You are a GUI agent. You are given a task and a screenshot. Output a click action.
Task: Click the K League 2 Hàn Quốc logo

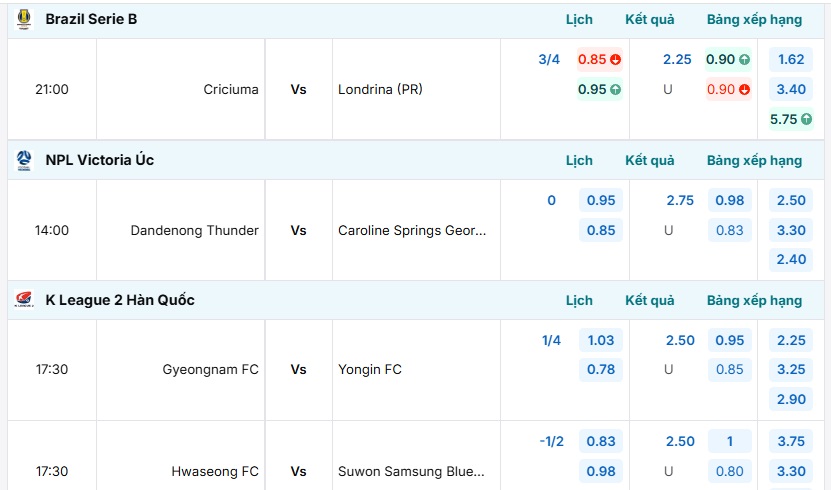pos(24,300)
